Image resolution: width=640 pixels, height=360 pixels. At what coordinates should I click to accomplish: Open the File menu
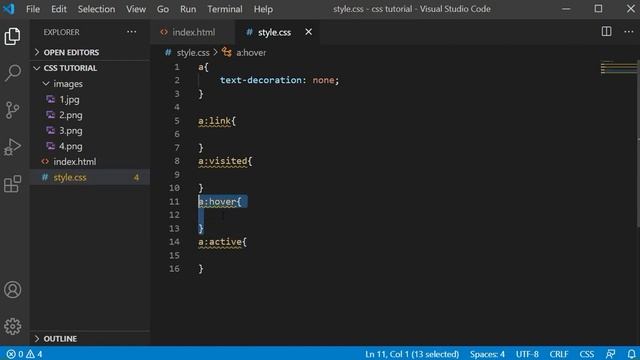[x=33, y=9]
